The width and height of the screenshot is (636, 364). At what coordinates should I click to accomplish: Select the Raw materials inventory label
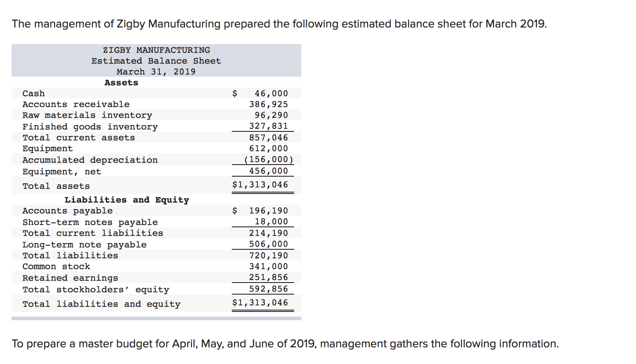(87, 115)
